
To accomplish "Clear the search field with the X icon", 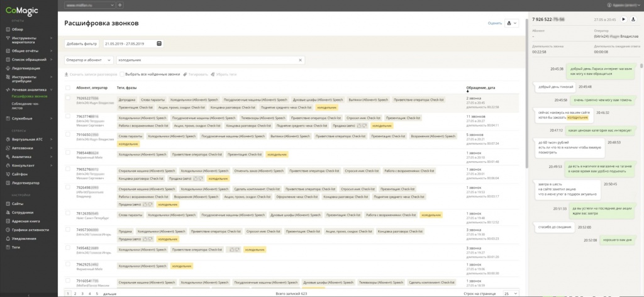I will [300, 60].
